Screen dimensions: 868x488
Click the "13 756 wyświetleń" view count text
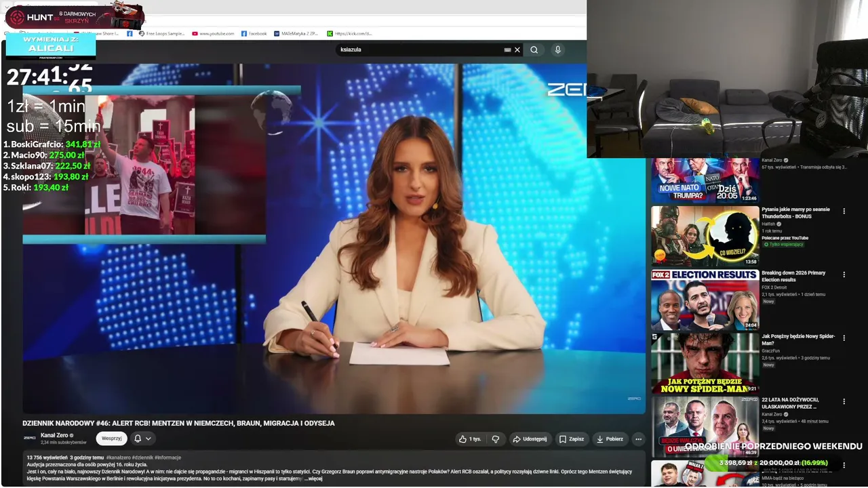pos(47,457)
